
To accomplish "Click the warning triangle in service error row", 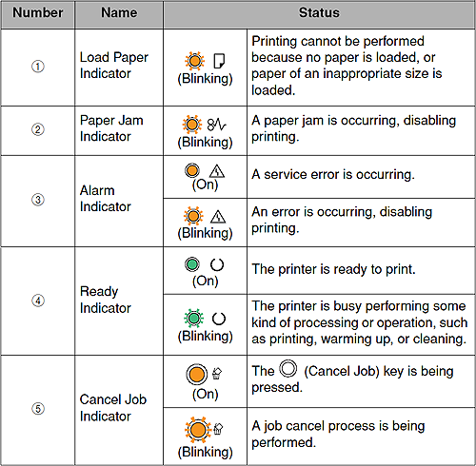I will pyautogui.click(x=217, y=171).
